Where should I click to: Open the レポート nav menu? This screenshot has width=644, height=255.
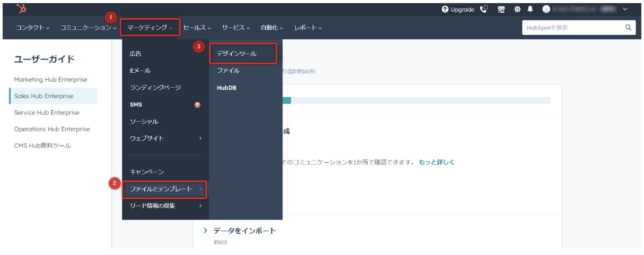(x=308, y=28)
